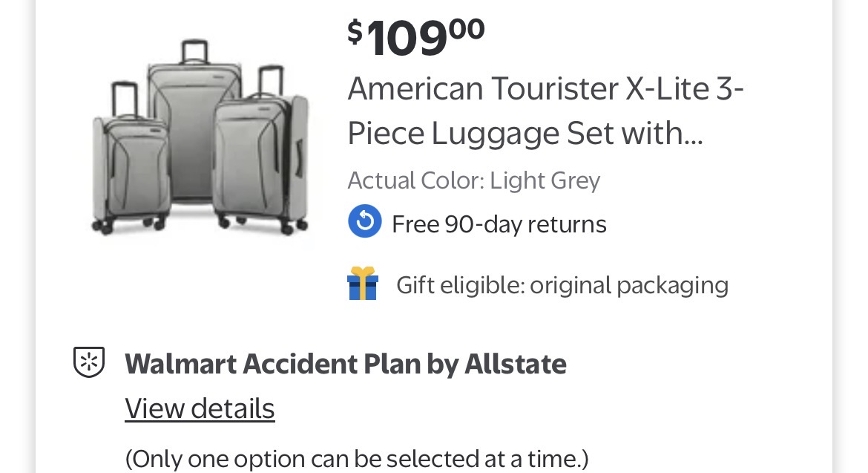Image resolution: width=868 pixels, height=473 pixels.
Task: Click the 'Only one option can be selected' note
Action: pos(356,458)
